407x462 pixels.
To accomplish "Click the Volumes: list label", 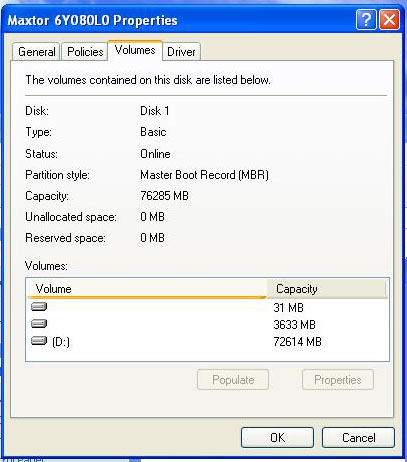I will point(46,266).
